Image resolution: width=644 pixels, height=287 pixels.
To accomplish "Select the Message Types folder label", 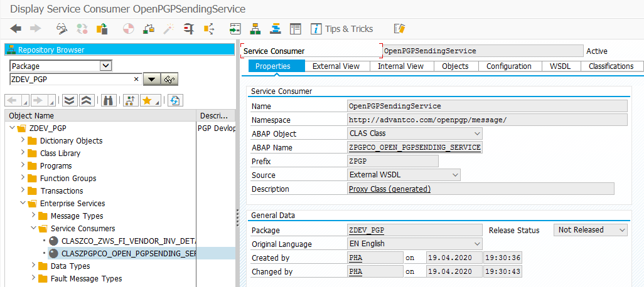I will click(77, 216).
